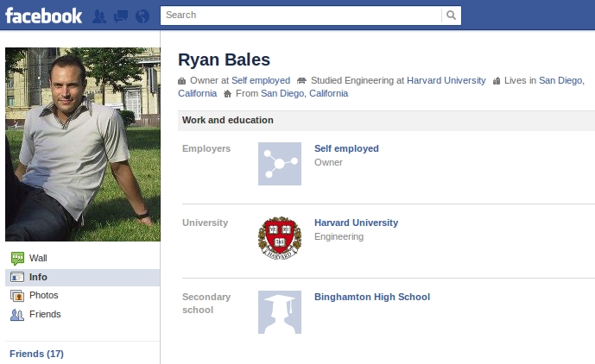This screenshot has height=364, width=595.
Task: Open notifications globe icon
Action: (x=142, y=16)
